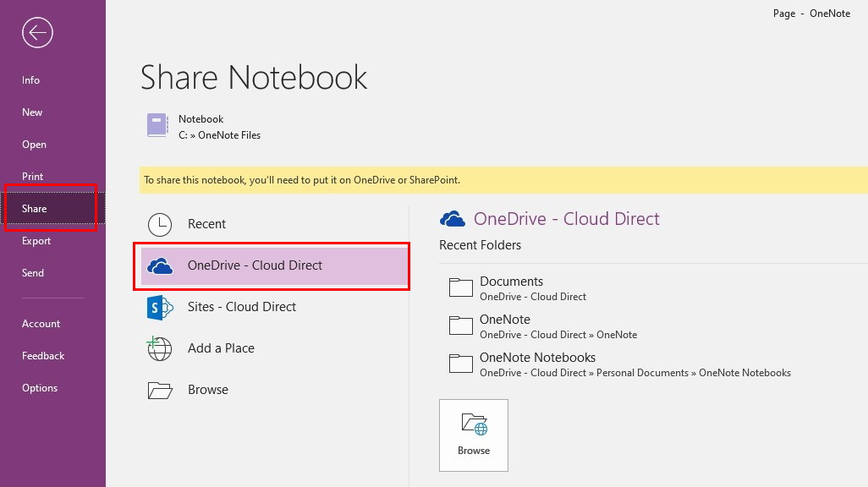The width and height of the screenshot is (868, 487).
Task: Go to Account settings
Action: click(x=41, y=324)
